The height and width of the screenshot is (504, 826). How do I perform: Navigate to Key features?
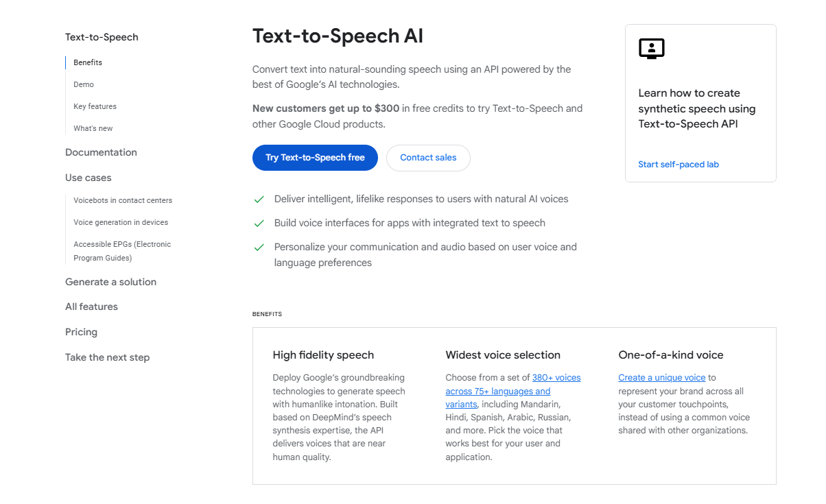pyautogui.click(x=95, y=106)
